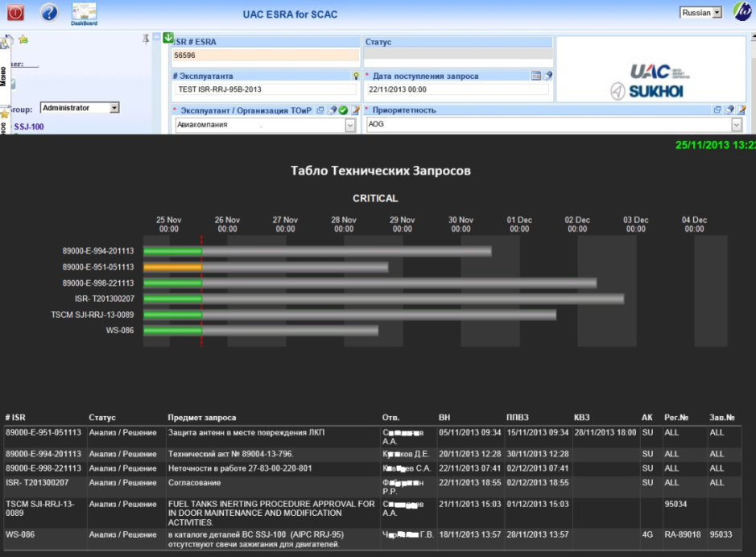This screenshot has width=756, height=557.
Task: Open the blue help question mark
Action: 49,12
